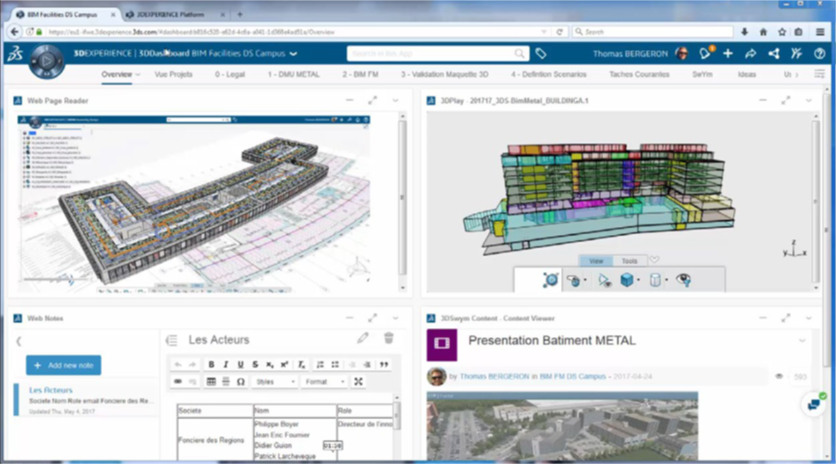Open Thomas BERGERON author link
This screenshot has height=464, width=836.
[494, 376]
